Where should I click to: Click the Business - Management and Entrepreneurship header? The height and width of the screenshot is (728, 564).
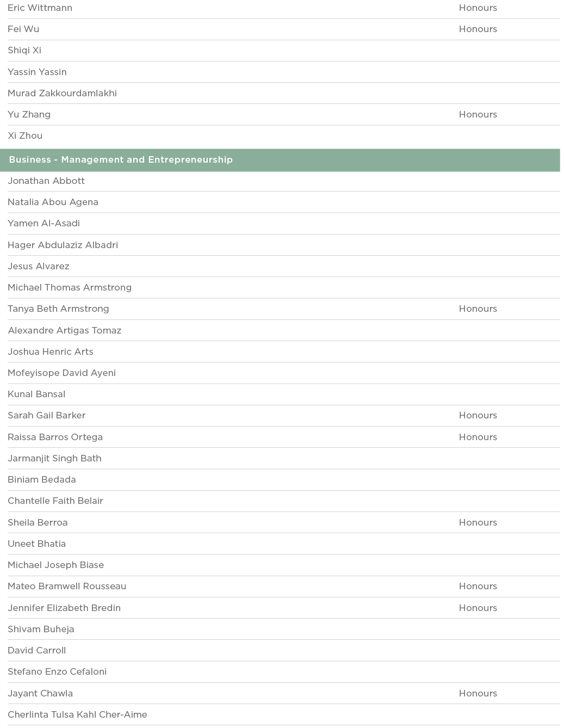coord(121,160)
